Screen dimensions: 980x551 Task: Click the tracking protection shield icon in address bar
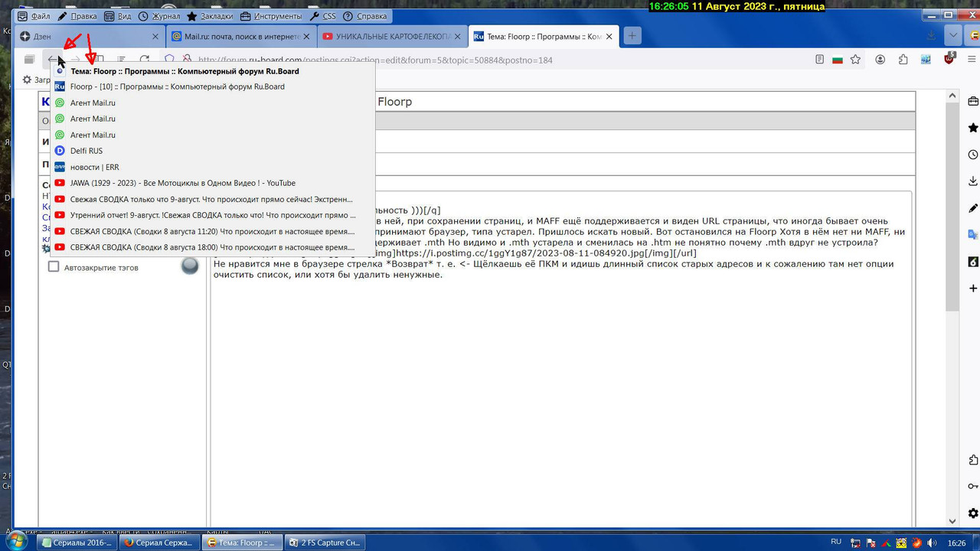point(170,59)
